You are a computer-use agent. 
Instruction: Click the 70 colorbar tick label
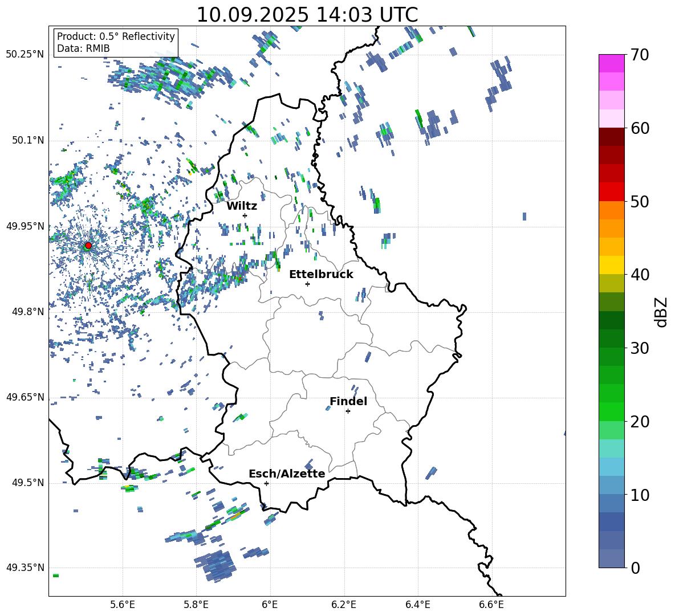coord(640,55)
